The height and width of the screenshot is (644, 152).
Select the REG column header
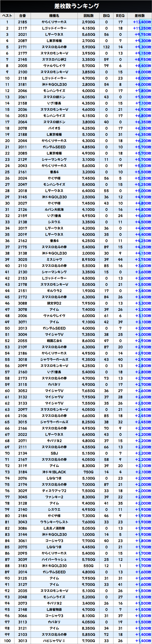[x=120, y=16]
